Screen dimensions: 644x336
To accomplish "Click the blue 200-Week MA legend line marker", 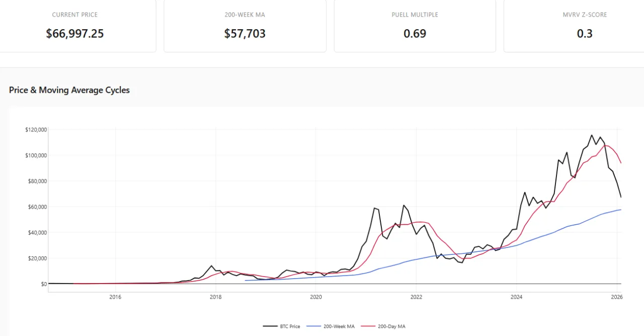I will [314, 326].
